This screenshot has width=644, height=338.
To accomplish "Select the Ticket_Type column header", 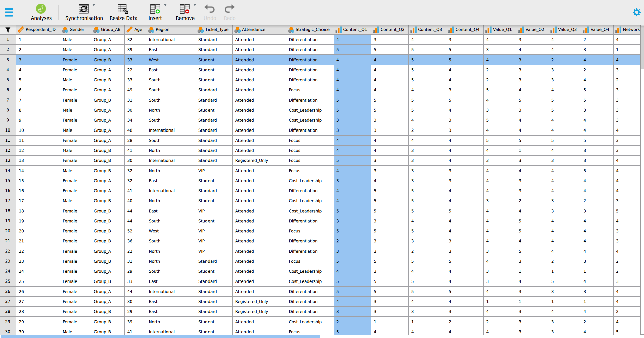I will point(214,30).
